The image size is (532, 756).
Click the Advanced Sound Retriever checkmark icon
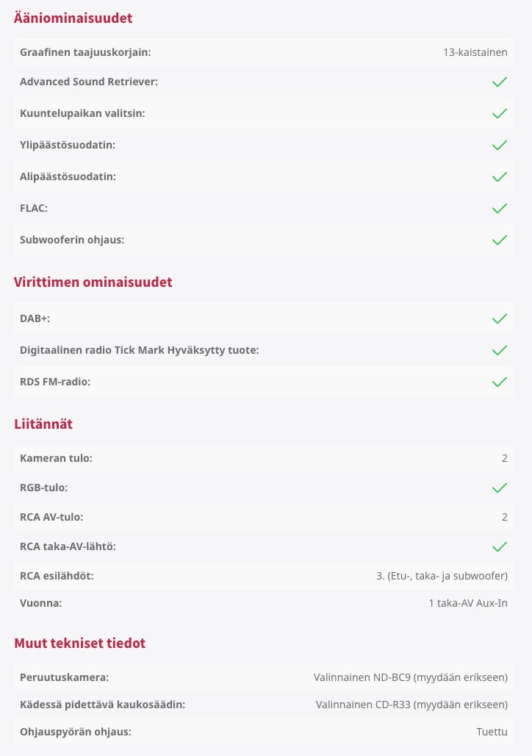(500, 82)
